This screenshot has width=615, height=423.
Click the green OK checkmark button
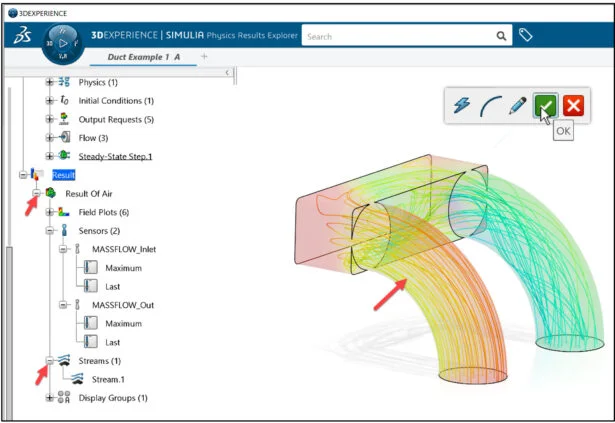coord(545,105)
